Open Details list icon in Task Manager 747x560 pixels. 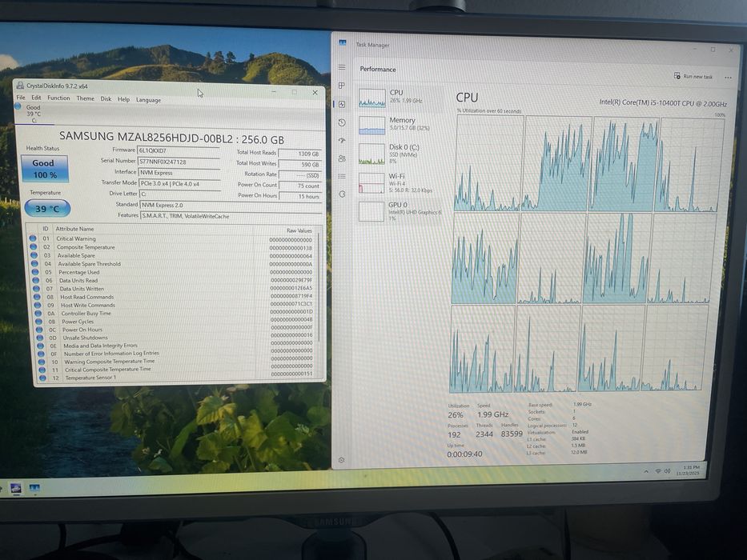342,176
